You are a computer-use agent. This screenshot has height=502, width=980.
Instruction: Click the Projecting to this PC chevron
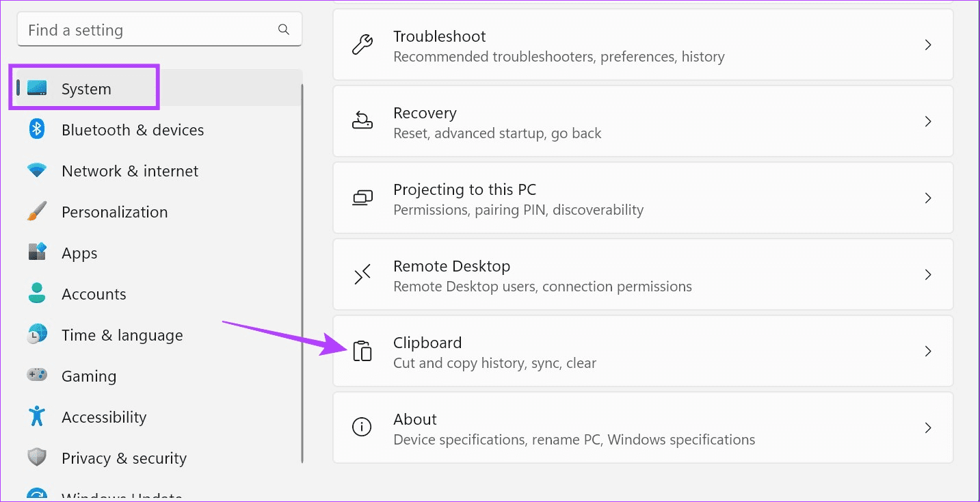tap(928, 198)
